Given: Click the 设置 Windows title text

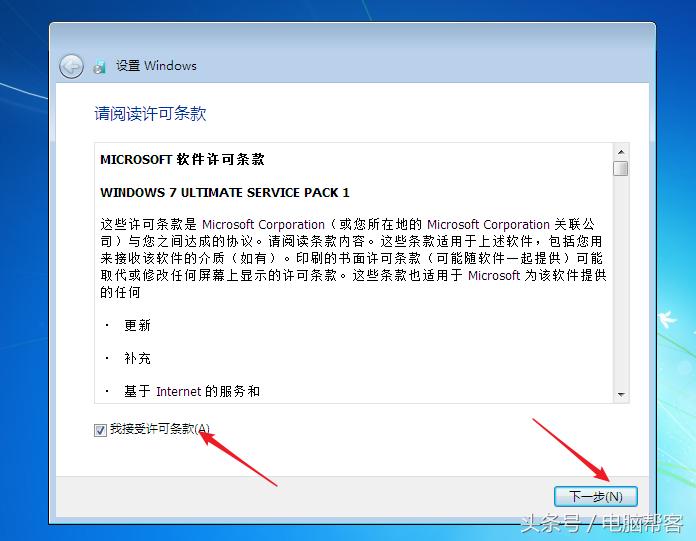Looking at the screenshot, I should click(x=156, y=66).
